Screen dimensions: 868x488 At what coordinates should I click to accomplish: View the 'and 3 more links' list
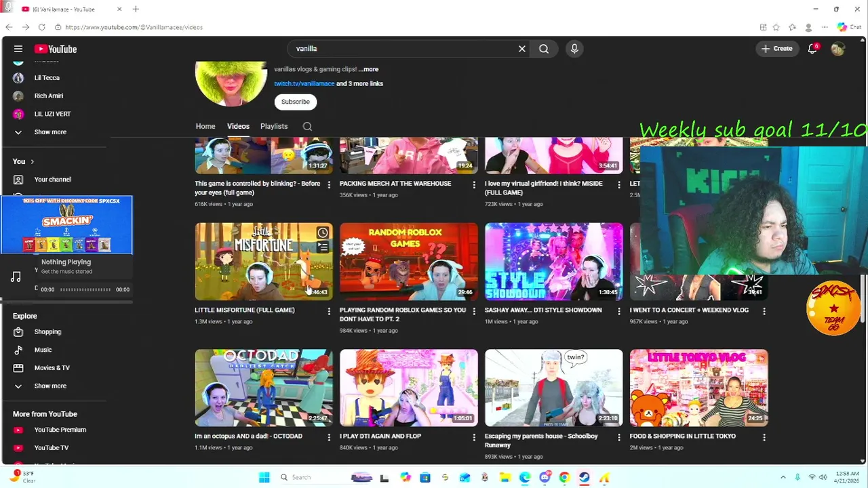click(360, 83)
